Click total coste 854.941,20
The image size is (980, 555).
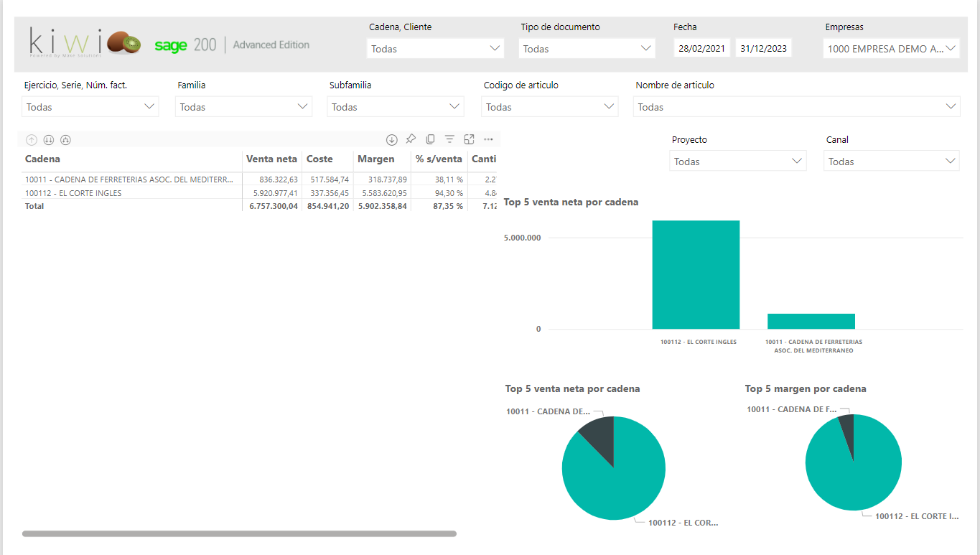(328, 206)
